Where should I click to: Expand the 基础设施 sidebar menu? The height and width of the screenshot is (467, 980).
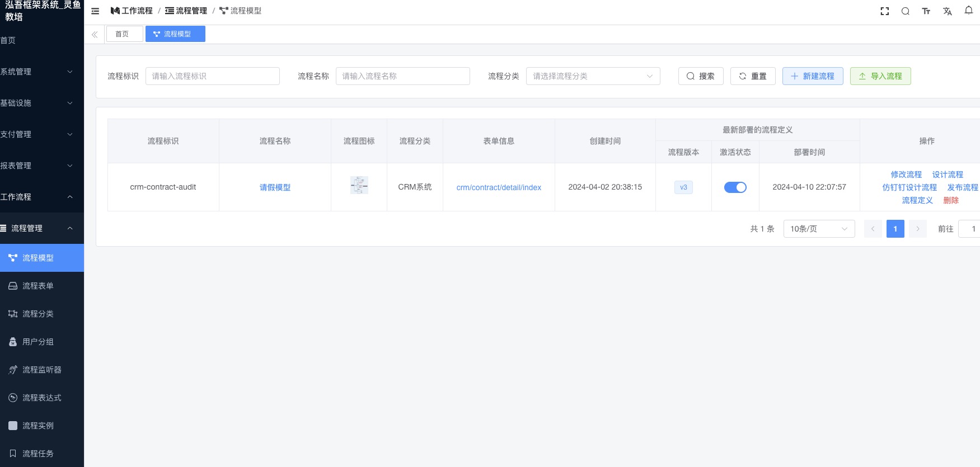[x=42, y=103]
